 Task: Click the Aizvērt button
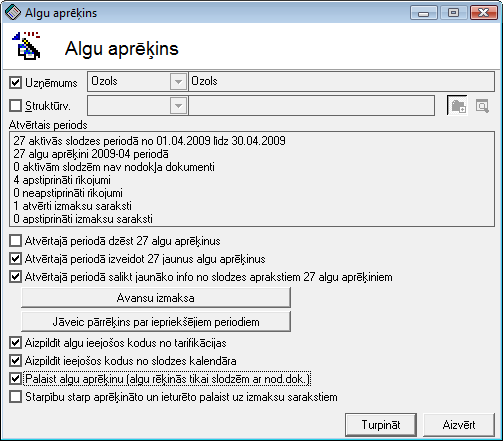coord(459,425)
